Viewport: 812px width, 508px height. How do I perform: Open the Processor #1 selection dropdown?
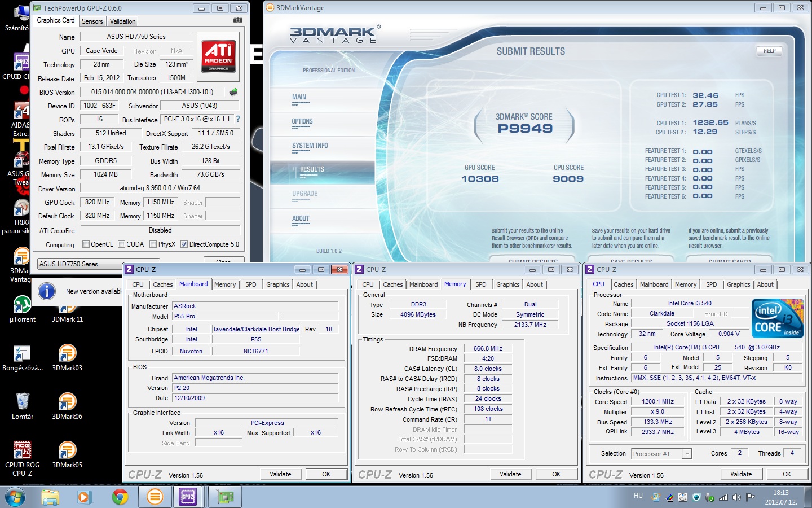[x=686, y=454]
